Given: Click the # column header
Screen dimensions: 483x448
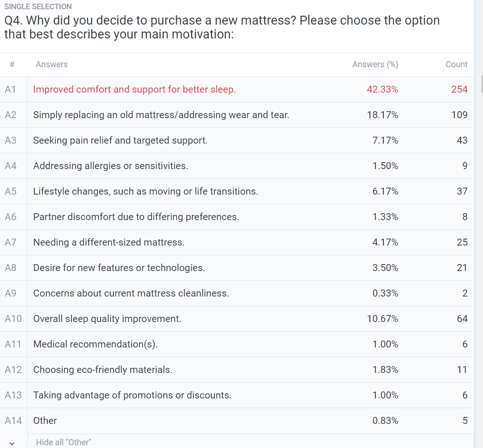Looking at the screenshot, I should point(12,64).
